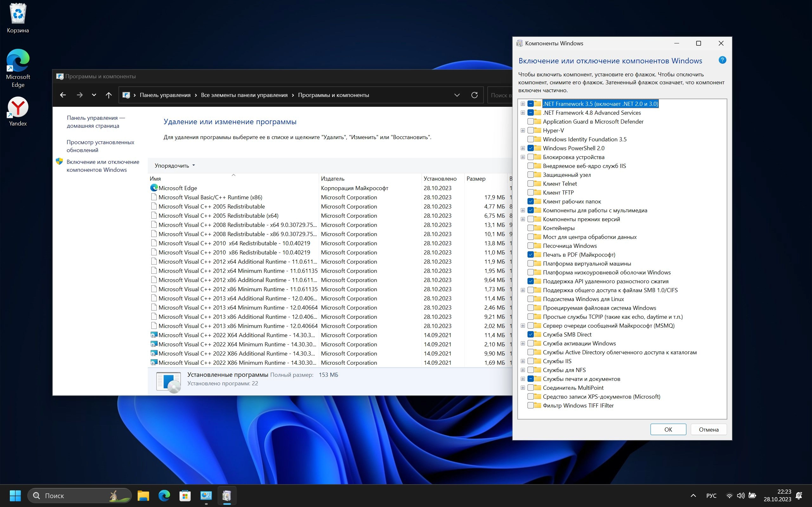
Task: Uncheck Windows PowerShell 2.0 component
Action: tap(530, 148)
